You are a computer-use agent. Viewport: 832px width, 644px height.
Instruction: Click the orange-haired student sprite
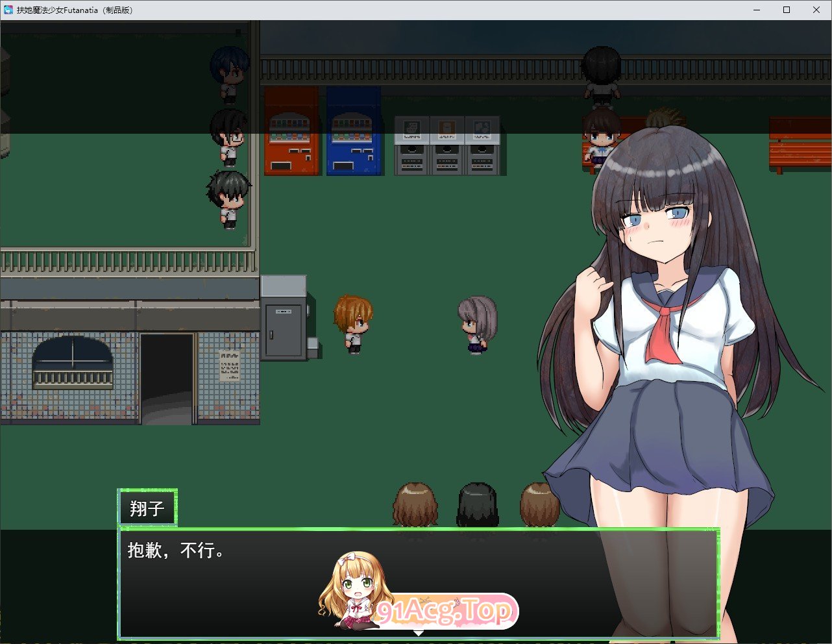point(354,324)
